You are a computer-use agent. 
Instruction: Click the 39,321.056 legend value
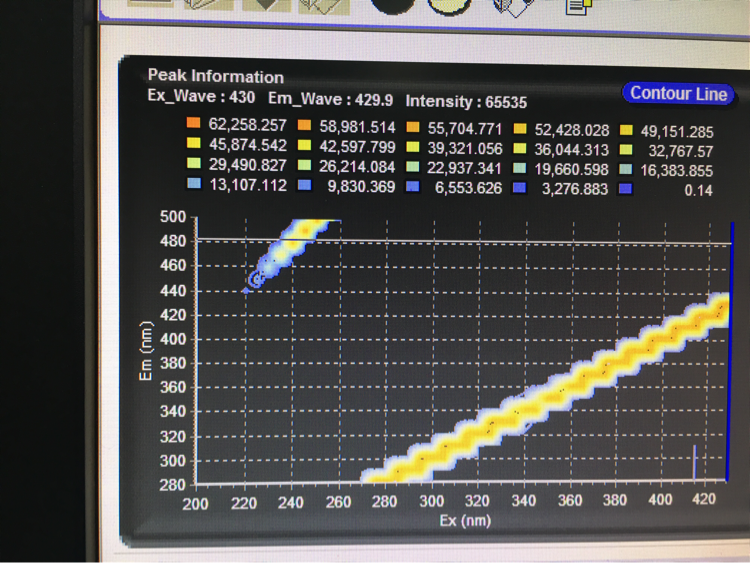pos(465,149)
